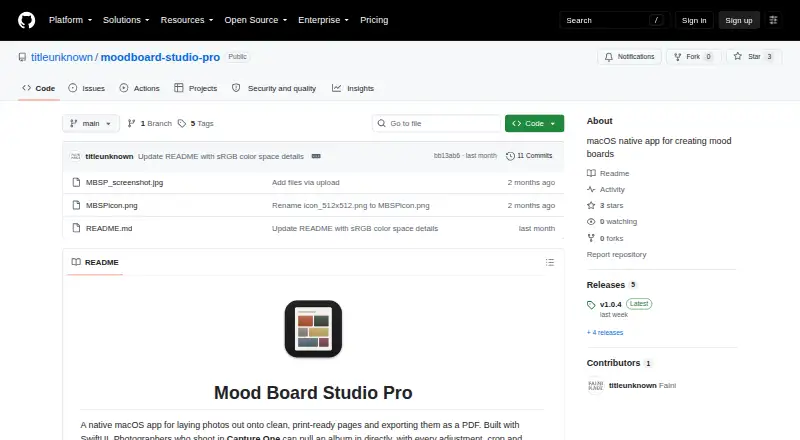Click contributor avatar beside titleunknown Faini
This screenshot has width=800, height=440.
click(x=595, y=385)
